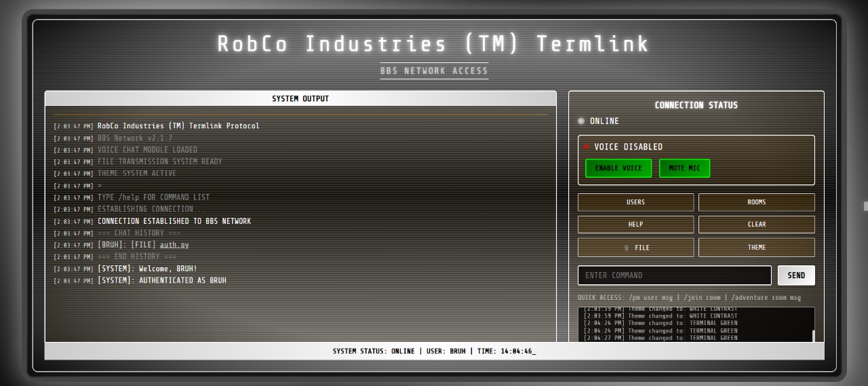Click the ONLINE status label
868x386 pixels.
[604, 121]
